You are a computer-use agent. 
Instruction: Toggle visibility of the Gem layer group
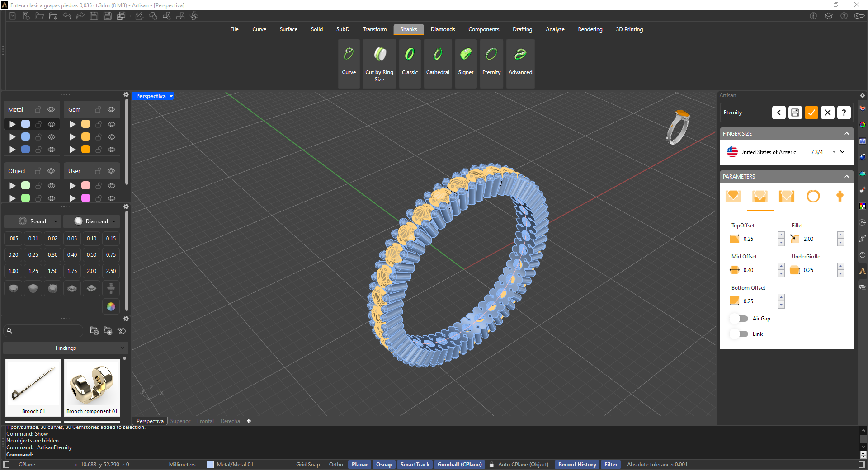111,109
